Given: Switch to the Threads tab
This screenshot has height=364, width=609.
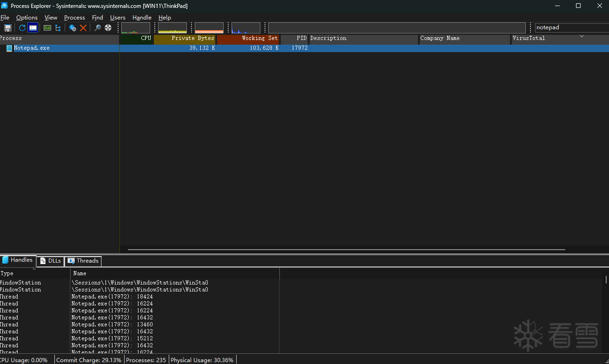Looking at the screenshot, I should 83,261.
